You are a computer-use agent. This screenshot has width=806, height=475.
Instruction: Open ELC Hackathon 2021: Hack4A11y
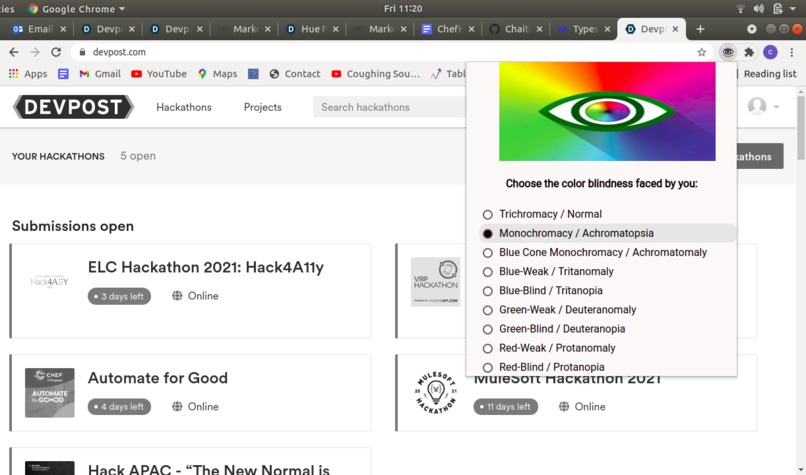[x=206, y=267]
